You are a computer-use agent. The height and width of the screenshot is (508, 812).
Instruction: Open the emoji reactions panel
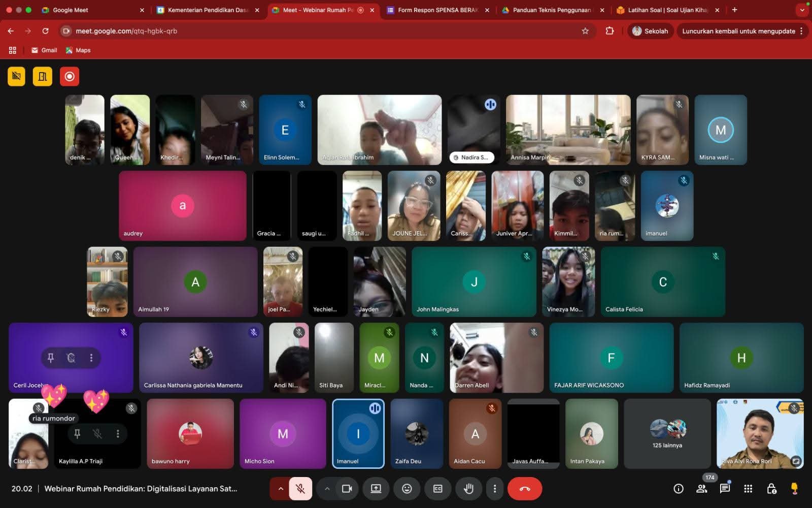407,489
